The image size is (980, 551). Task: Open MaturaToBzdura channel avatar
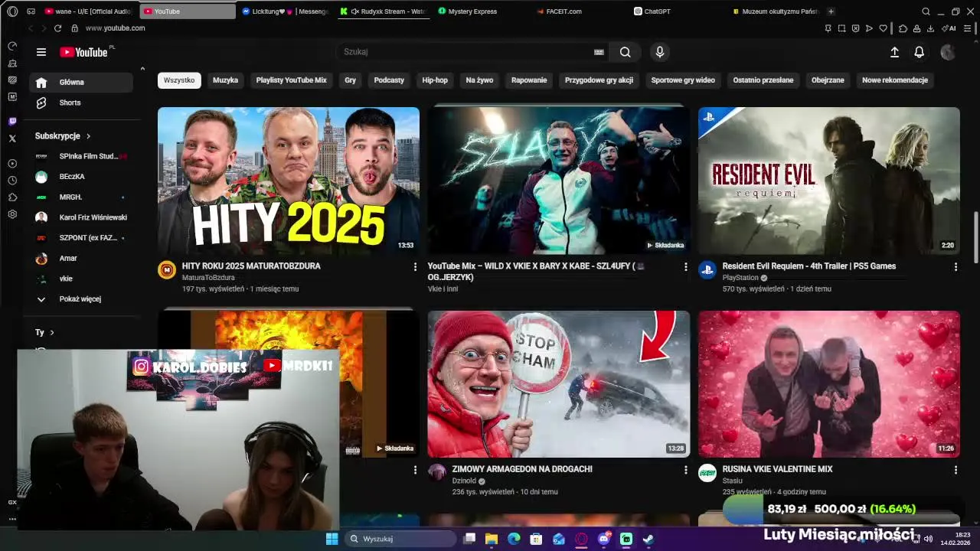point(167,269)
